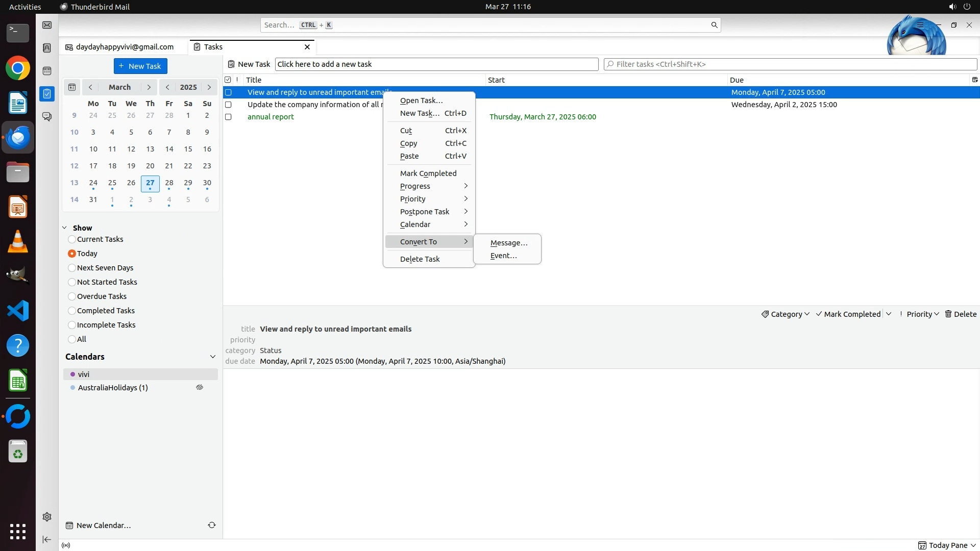Launch Google Chrome from the dock
The height and width of the screenshot is (551, 980).
(x=18, y=68)
